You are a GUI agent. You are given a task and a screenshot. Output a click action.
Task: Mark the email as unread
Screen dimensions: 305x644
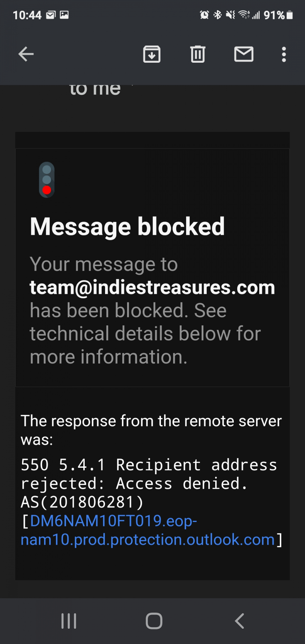tap(244, 54)
